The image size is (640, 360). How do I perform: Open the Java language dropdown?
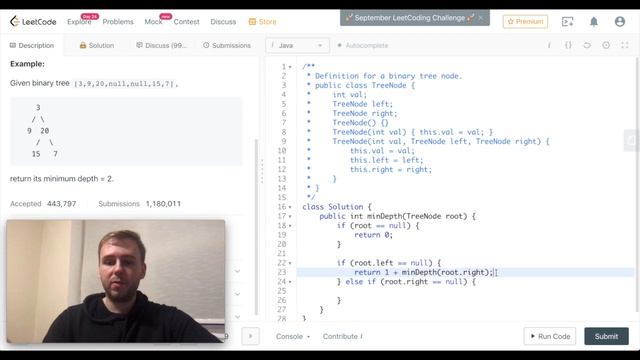click(x=297, y=45)
